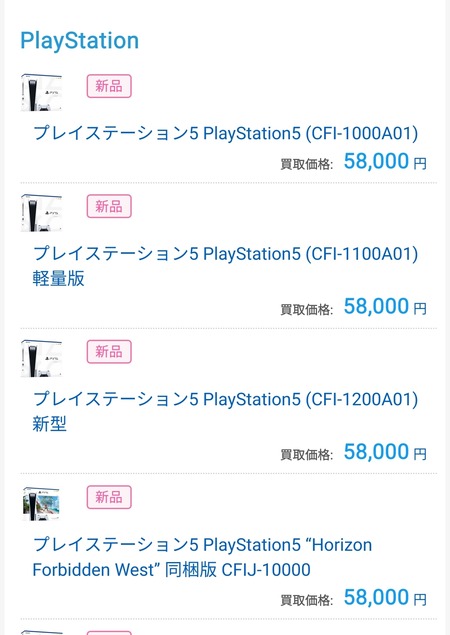Click 新品 badge on CFI-1200A01 item

[109, 352]
